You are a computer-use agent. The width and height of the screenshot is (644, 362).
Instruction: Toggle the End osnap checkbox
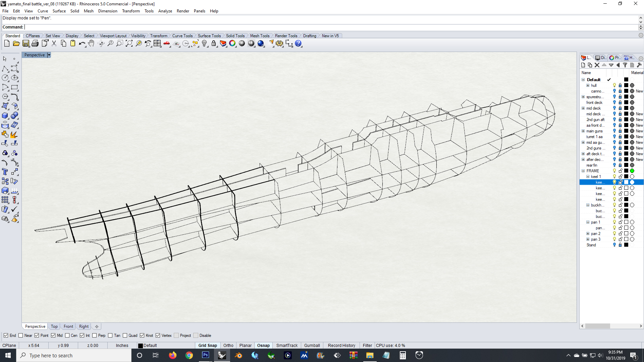(6, 336)
